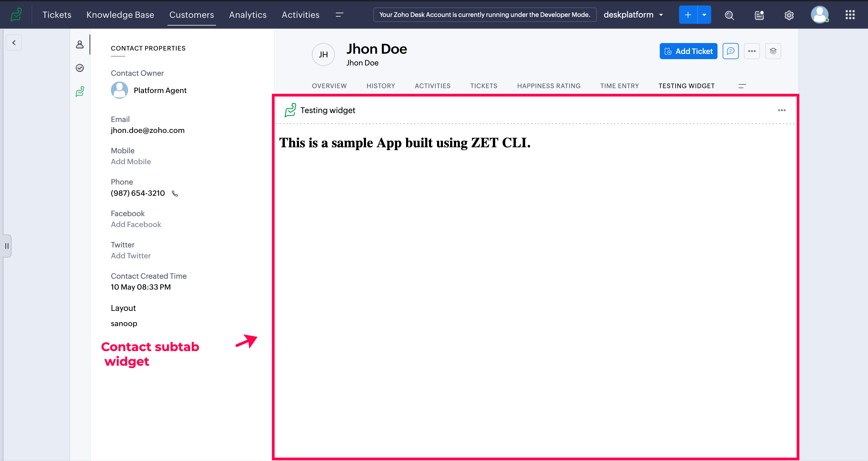The width and height of the screenshot is (868, 461).
Task: Click the Testing widget logo icon
Action: coord(290,110)
